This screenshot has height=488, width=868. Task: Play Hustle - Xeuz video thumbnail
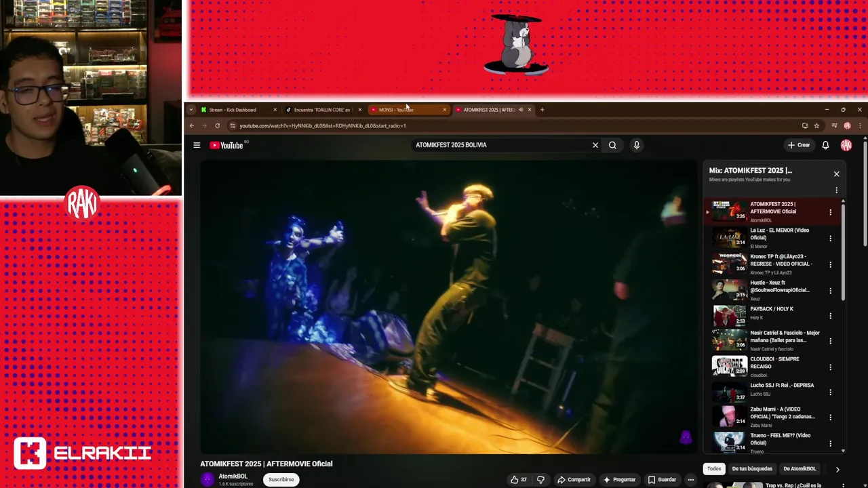(730, 289)
